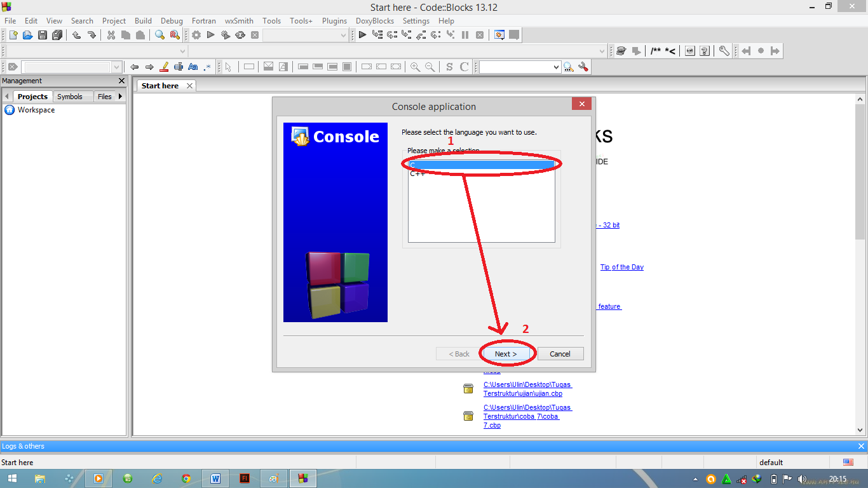Click the highlight marker pen icon

tap(164, 67)
